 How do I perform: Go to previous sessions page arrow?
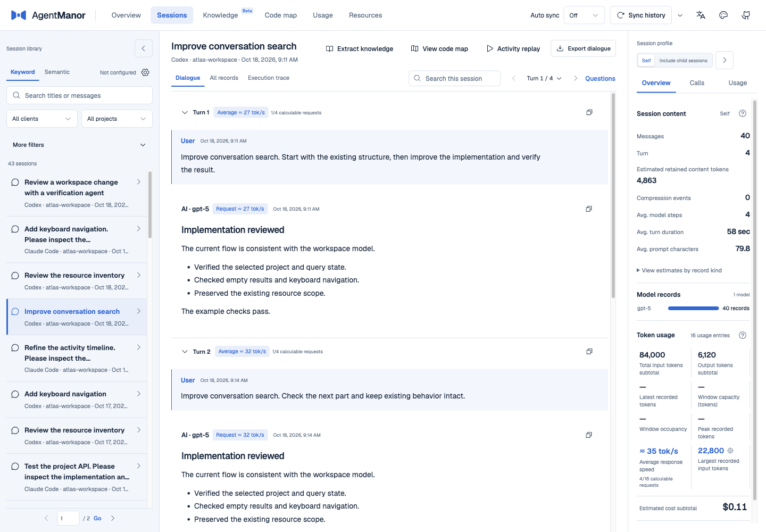tap(46, 518)
